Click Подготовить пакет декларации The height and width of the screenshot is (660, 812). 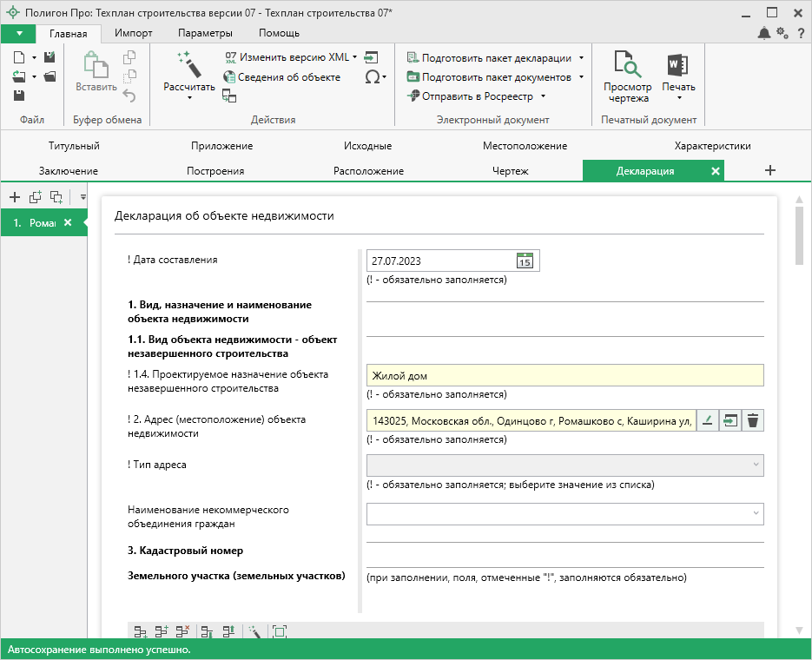496,58
